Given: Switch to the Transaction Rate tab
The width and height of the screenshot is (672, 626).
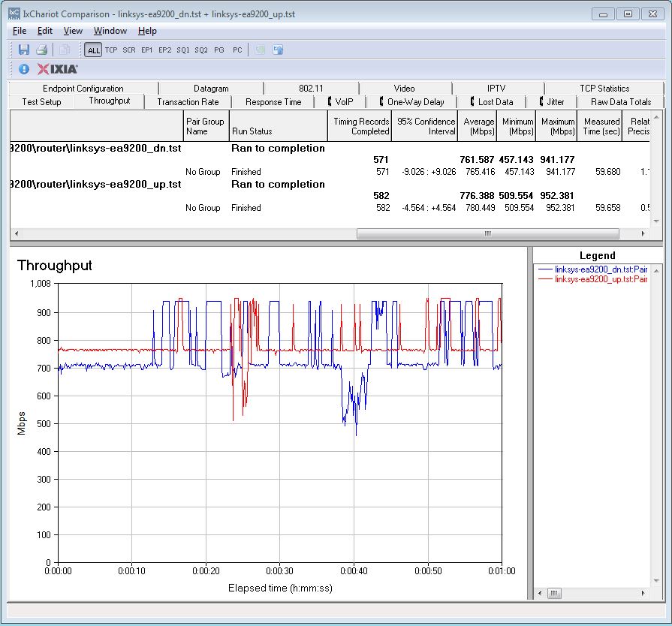Looking at the screenshot, I should pyautogui.click(x=188, y=102).
